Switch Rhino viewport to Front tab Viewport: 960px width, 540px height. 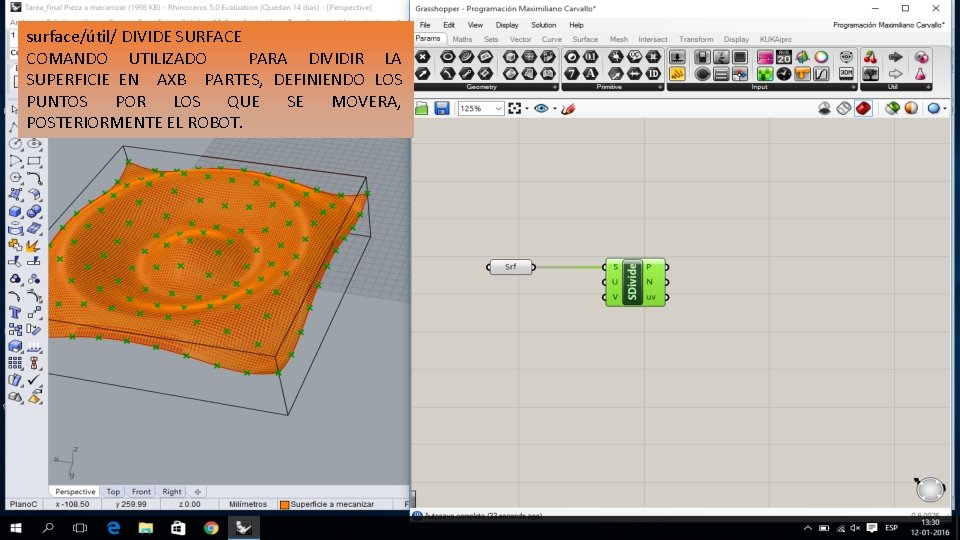coord(141,492)
